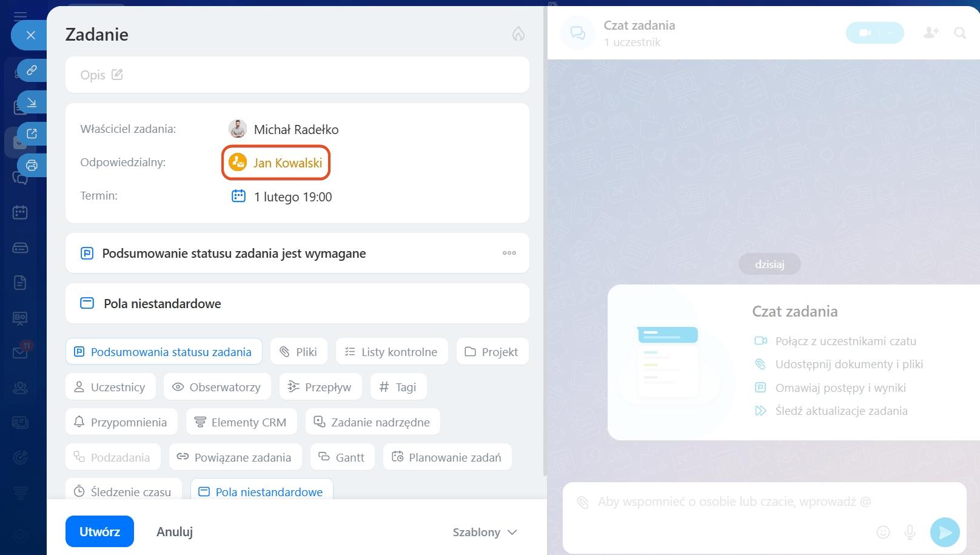The width and height of the screenshot is (980, 555).
Task: Click the Utwórz button
Action: (x=99, y=531)
